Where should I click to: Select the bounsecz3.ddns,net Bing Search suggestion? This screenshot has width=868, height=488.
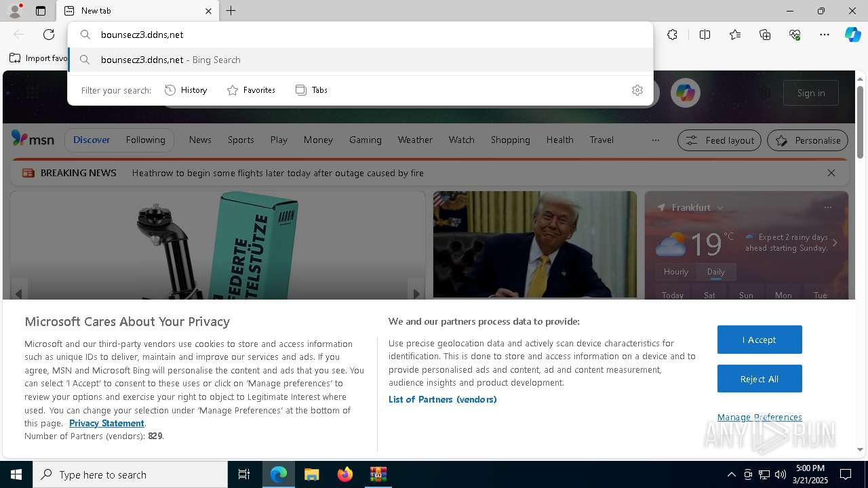click(360, 60)
